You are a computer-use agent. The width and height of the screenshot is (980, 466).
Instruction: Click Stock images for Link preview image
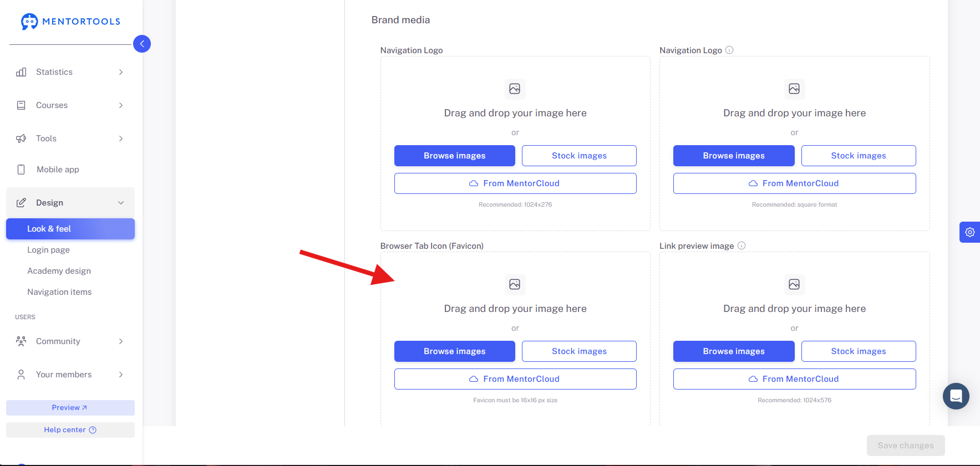click(858, 351)
